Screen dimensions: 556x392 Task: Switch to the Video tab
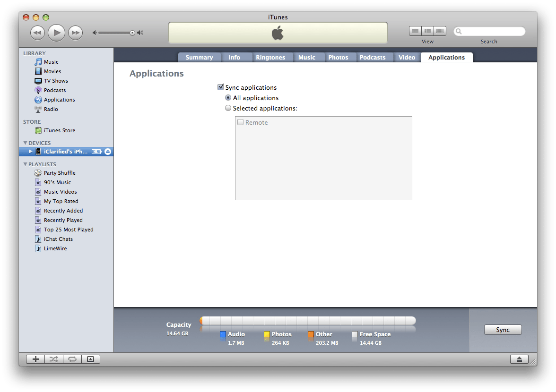(x=407, y=57)
